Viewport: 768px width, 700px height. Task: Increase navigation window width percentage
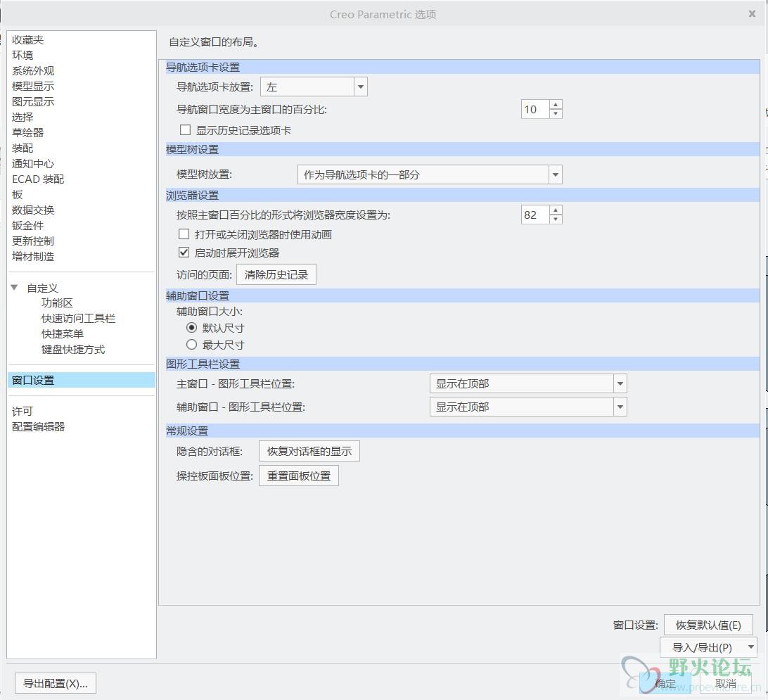pos(556,104)
